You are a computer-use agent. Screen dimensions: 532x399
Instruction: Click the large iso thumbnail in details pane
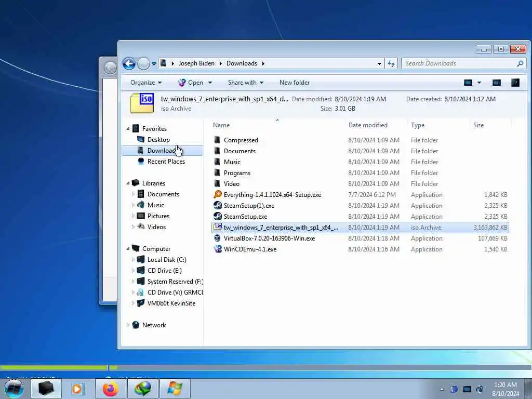(142, 103)
